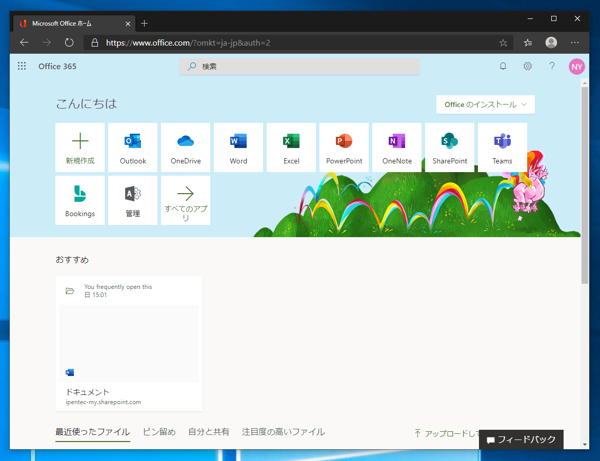The height and width of the screenshot is (461, 600).
Task: Click the scrollbar down arrow
Action: coord(585,444)
